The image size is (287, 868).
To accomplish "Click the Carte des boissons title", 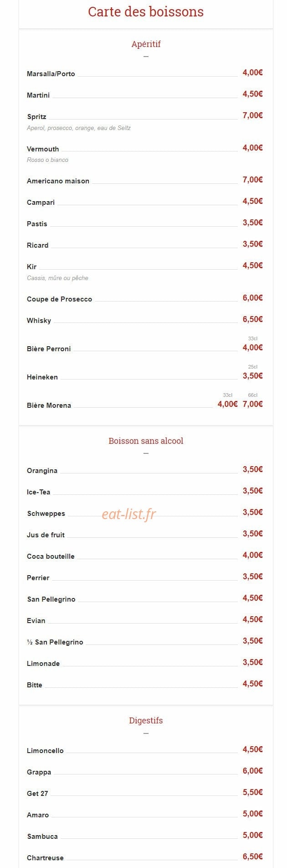I will (x=146, y=12).
